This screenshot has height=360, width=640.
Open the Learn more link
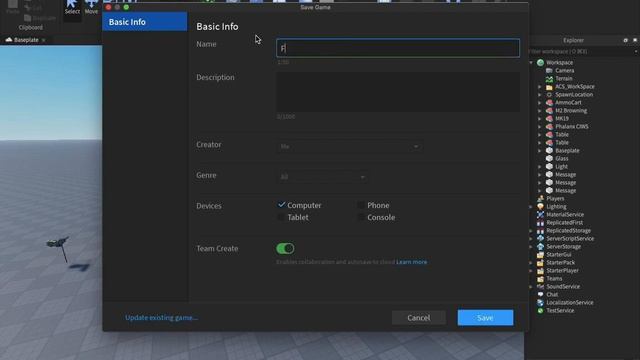tap(411, 262)
